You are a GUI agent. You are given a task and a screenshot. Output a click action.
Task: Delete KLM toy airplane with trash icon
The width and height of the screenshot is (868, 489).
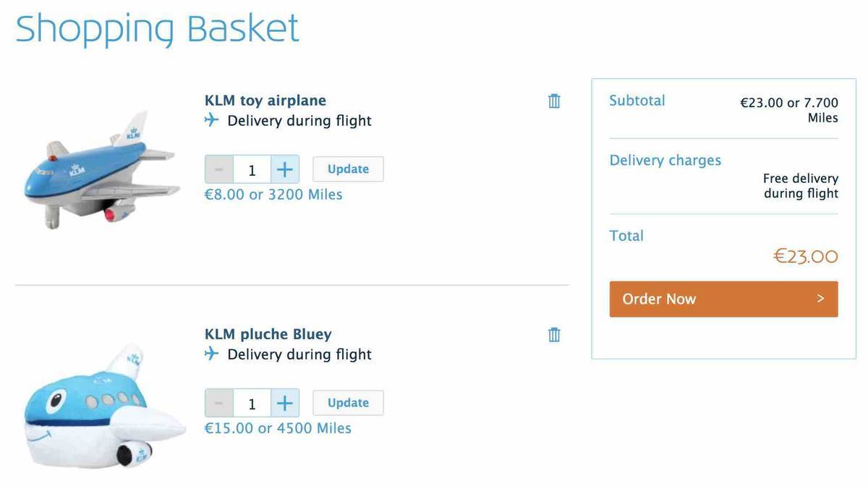point(554,101)
